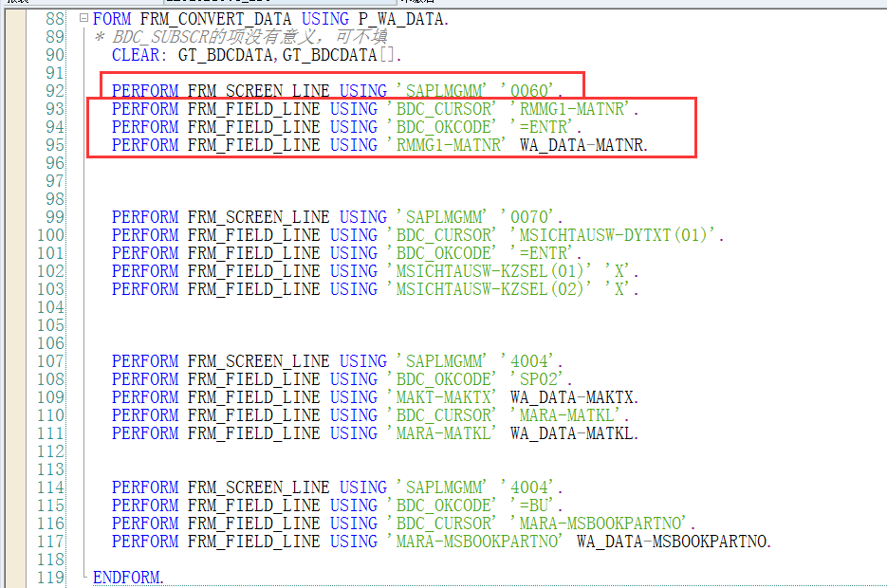This screenshot has height=588, width=887.
Task: Select the keyword FORM on line 88
Action: coord(111,18)
